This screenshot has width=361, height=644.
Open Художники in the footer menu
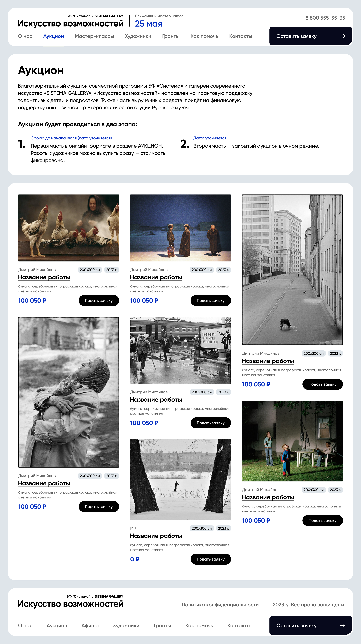126,625
